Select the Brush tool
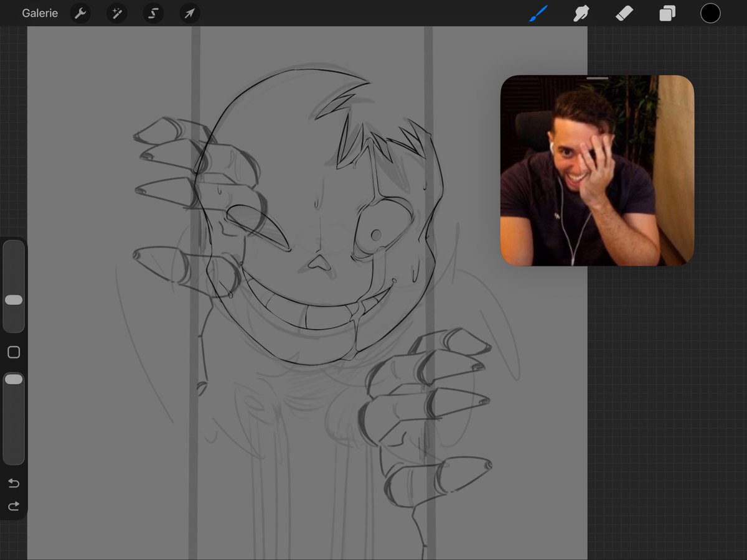 coord(538,13)
